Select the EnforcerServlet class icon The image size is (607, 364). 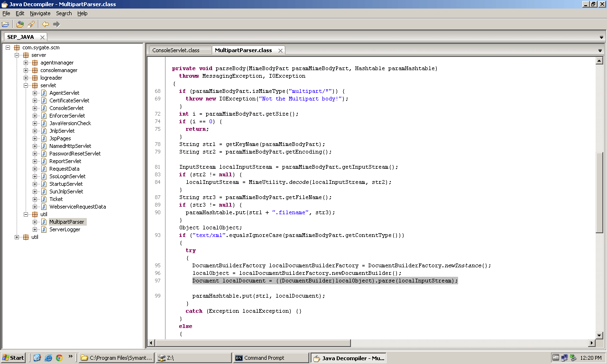(44, 116)
